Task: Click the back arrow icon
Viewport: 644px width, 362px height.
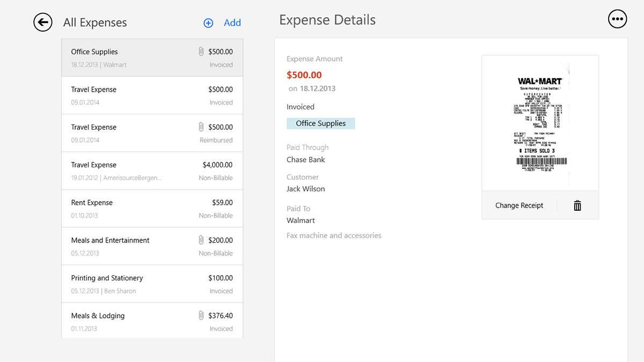Action: coord(43,23)
